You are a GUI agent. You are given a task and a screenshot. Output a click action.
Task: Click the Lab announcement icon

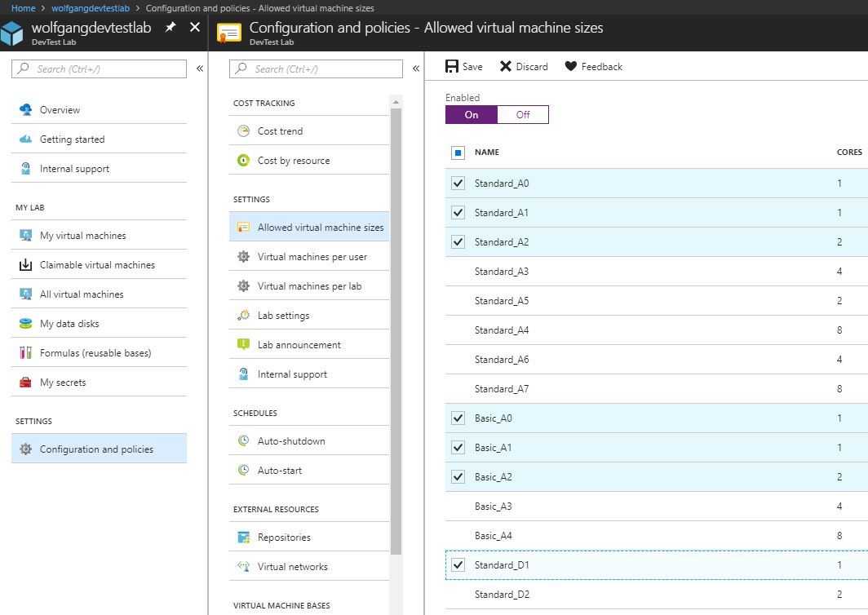pyautogui.click(x=244, y=344)
